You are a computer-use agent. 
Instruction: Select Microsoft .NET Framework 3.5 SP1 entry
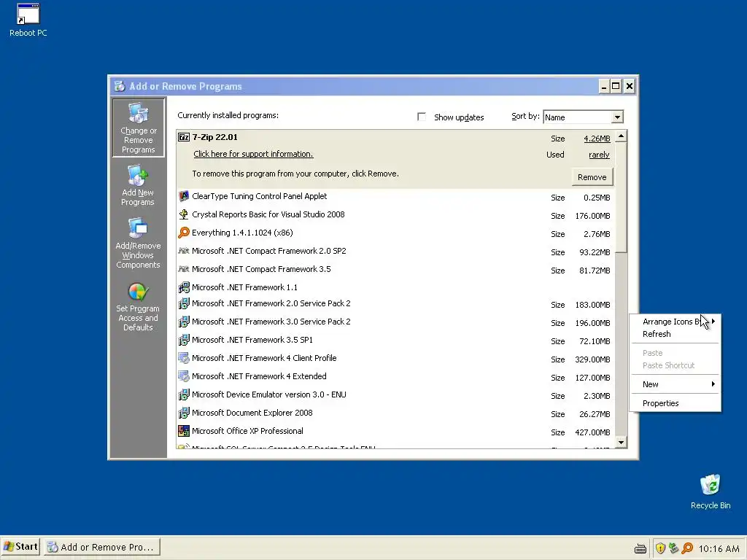tap(395, 340)
